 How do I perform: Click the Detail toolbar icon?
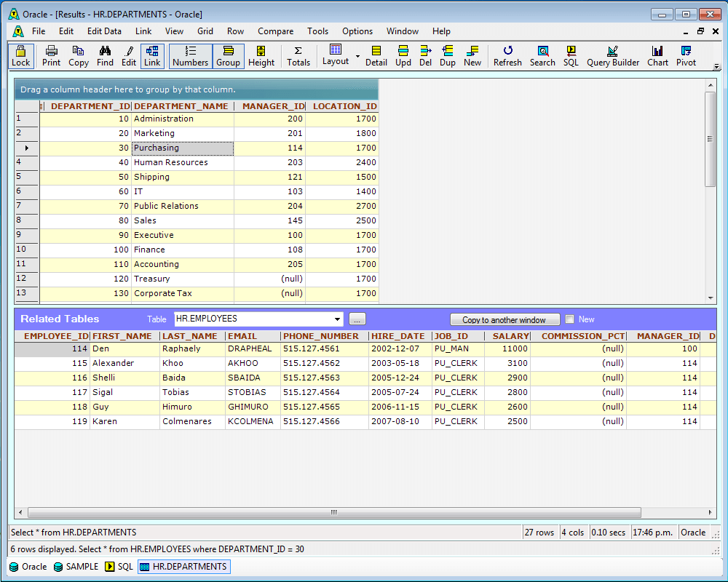(376, 56)
